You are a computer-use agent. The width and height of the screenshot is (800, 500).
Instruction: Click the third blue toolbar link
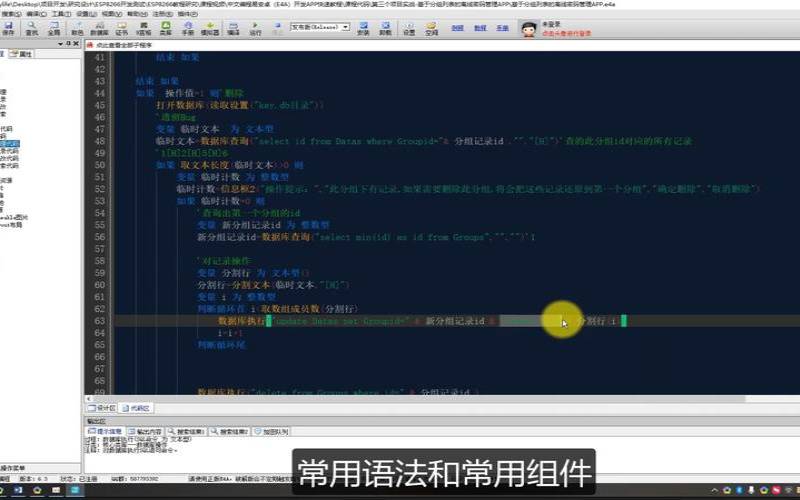coord(502,28)
